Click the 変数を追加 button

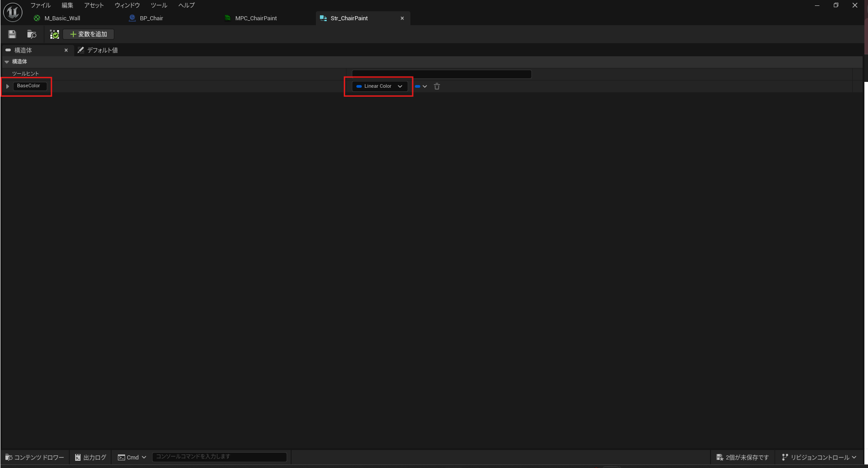coord(89,34)
